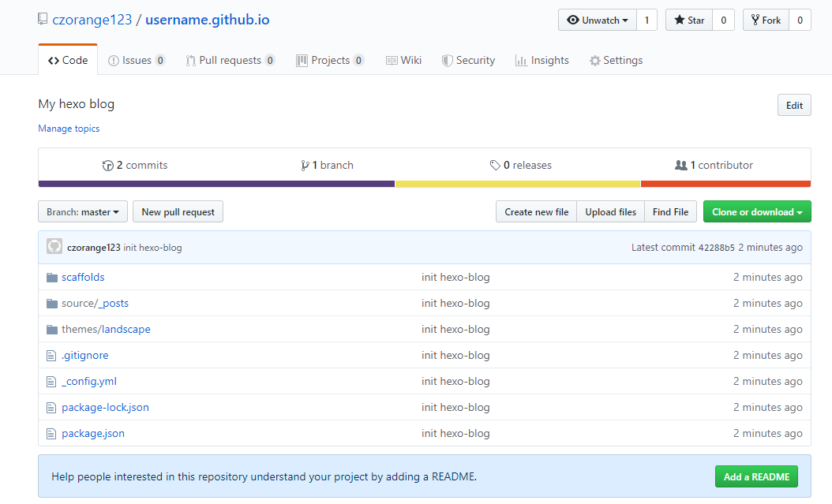Click the commits history clock icon

pyautogui.click(x=108, y=166)
